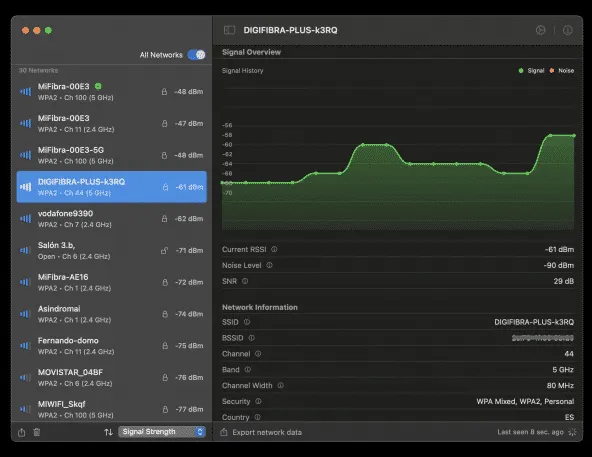Click WPA Mixed, WPA2, Personal security value
This screenshot has height=457, width=592.
(x=525, y=401)
